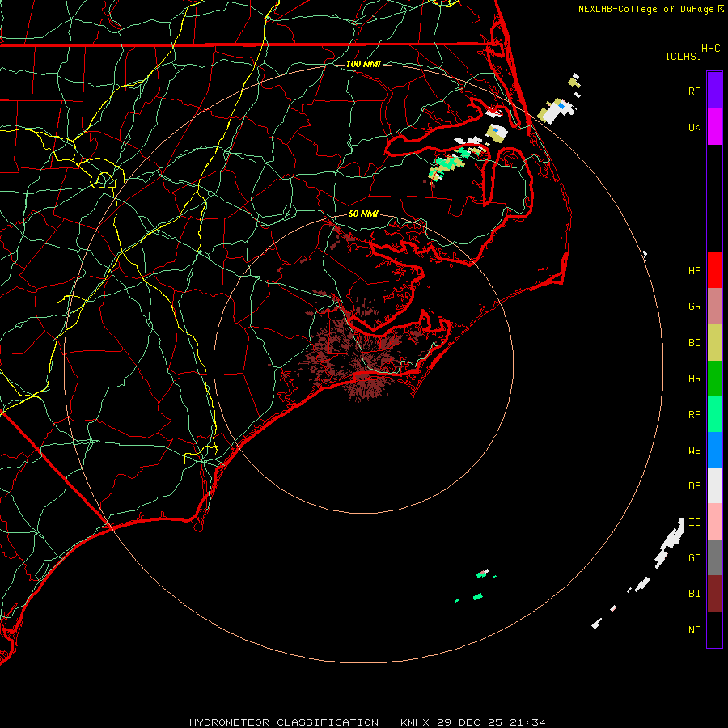Click the BI brown legend swatch
Viewport: 728px width, 728px height.
714,594
